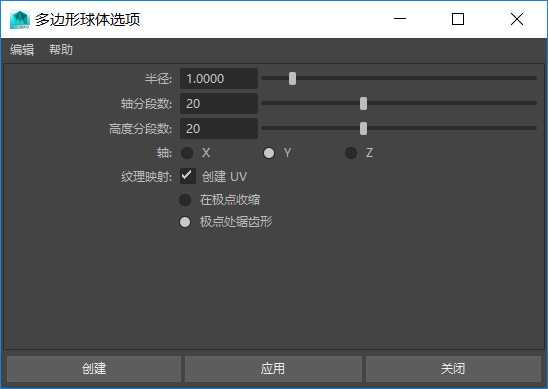Select the 极点处锯齿形 radio option
The width and height of the screenshot is (548, 389).
(185, 222)
